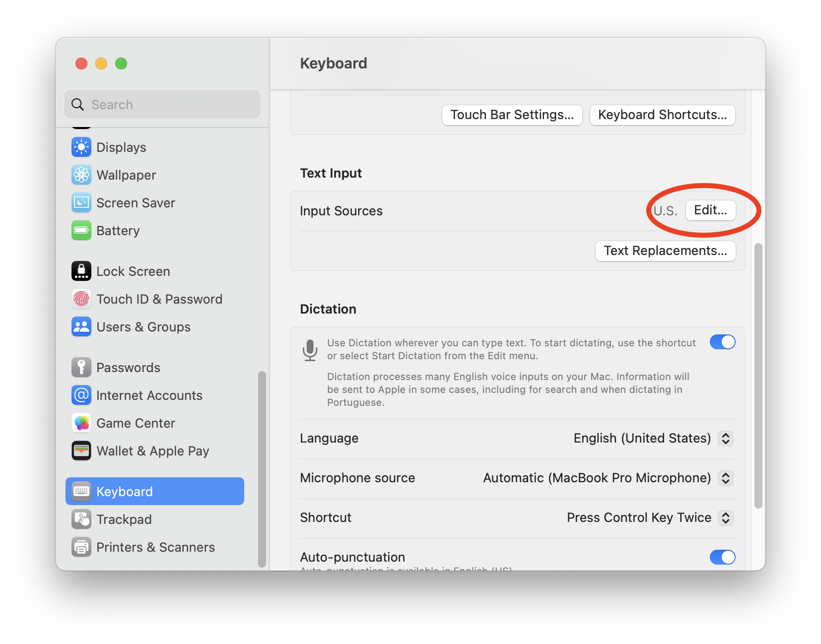
Task: Disable the Auto-punctuation switch
Action: (722, 557)
